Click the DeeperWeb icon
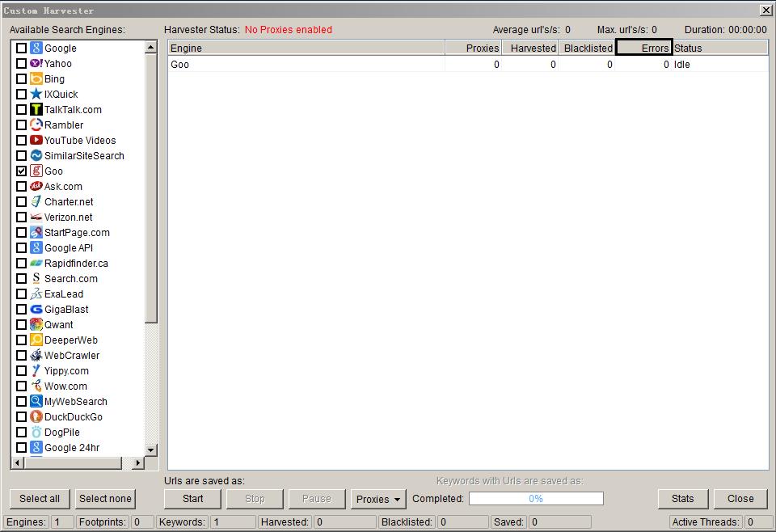776x532 pixels. click(x=36, y=340)
